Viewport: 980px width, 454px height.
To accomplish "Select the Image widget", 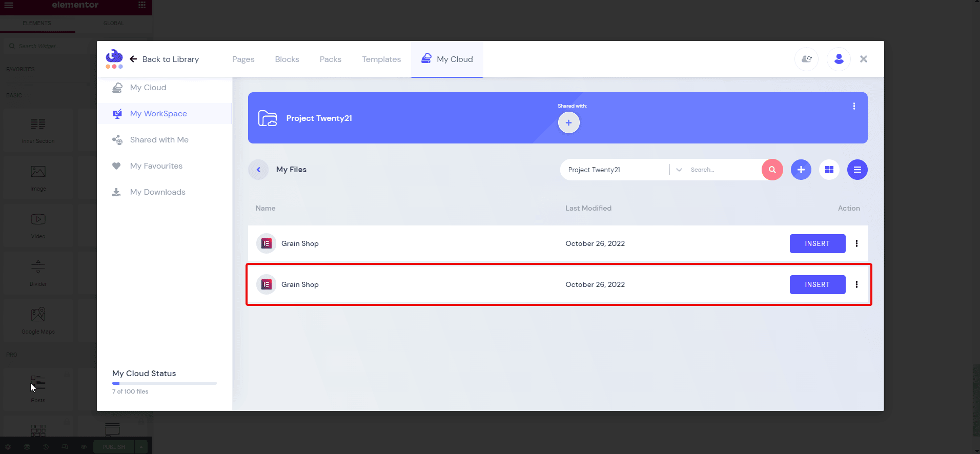I will (x=38, y=178).
